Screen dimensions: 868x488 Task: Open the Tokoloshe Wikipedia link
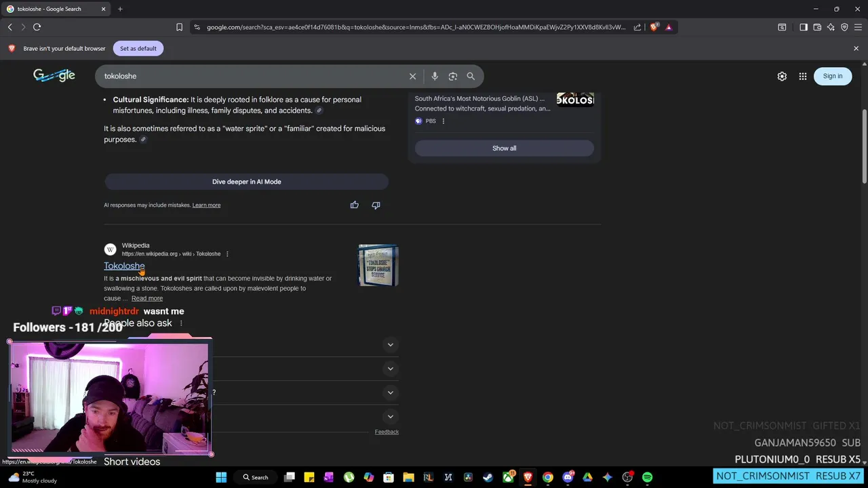[x=124, y=266]
